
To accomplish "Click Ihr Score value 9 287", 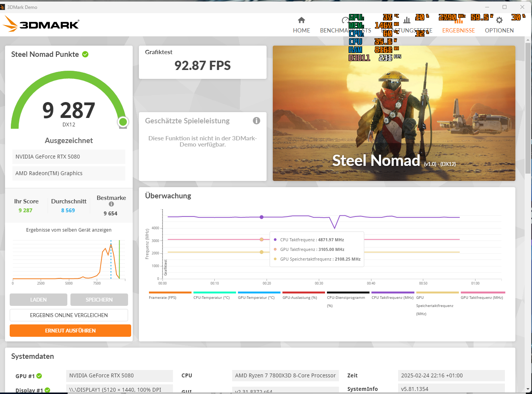I will [26, 210].
